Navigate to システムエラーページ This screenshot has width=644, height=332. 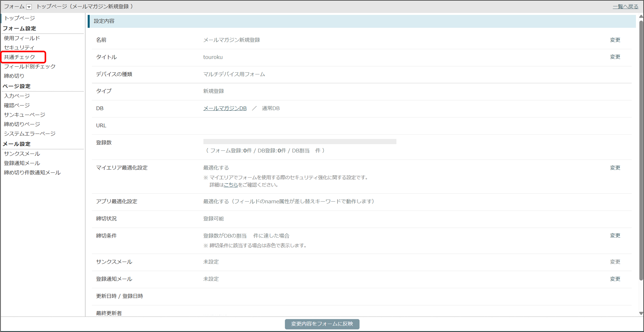click(x=30, y=134)
